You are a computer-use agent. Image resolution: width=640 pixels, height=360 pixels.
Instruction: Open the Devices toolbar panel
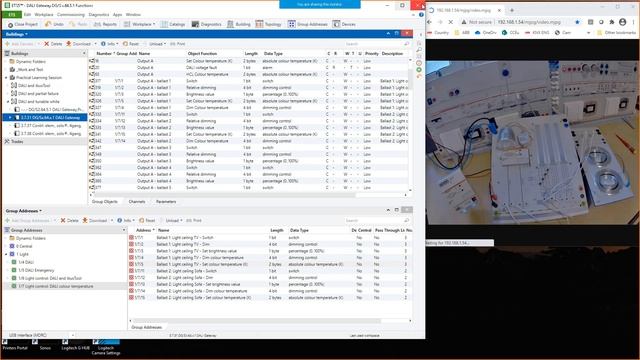pos(344,24)
